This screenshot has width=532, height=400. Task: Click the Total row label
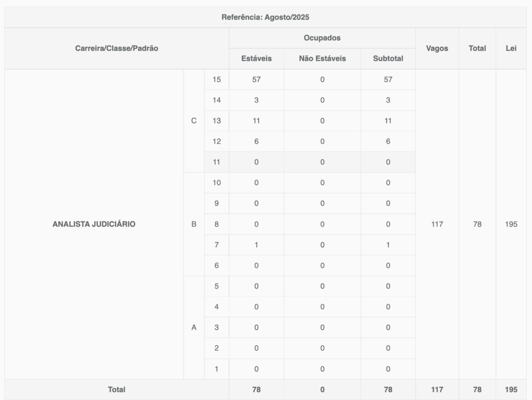coord(117,390)
